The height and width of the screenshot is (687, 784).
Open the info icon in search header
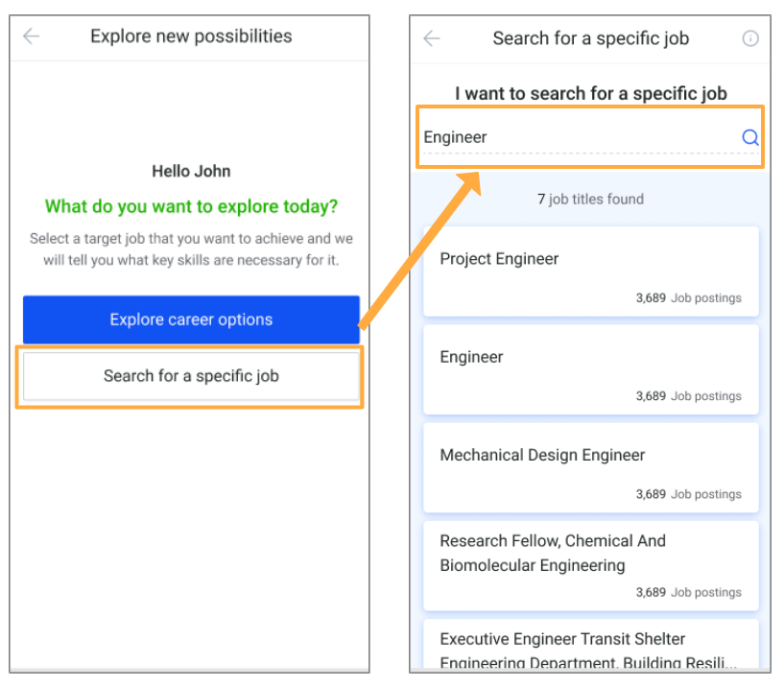pos(750,38)
